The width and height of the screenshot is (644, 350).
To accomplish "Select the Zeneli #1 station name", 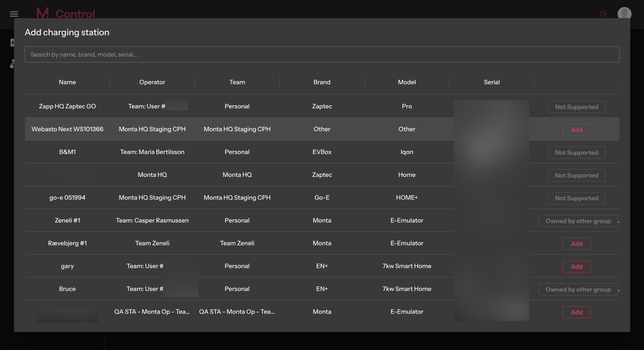I will 67,220.
